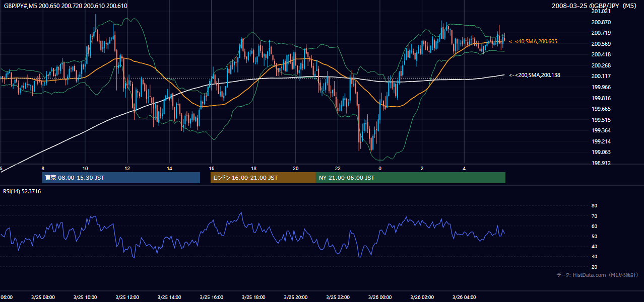Click the HistData.com data source credit

coord(597,275)
